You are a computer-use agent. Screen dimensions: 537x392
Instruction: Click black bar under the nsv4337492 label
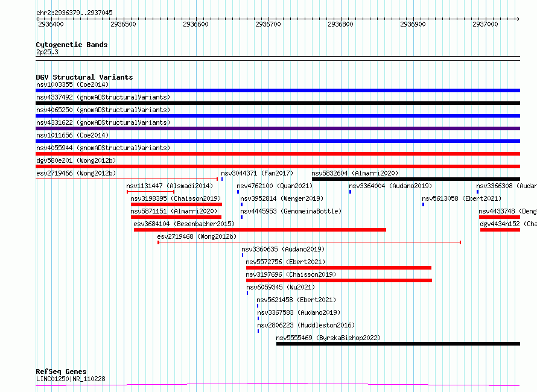(278, 103)
